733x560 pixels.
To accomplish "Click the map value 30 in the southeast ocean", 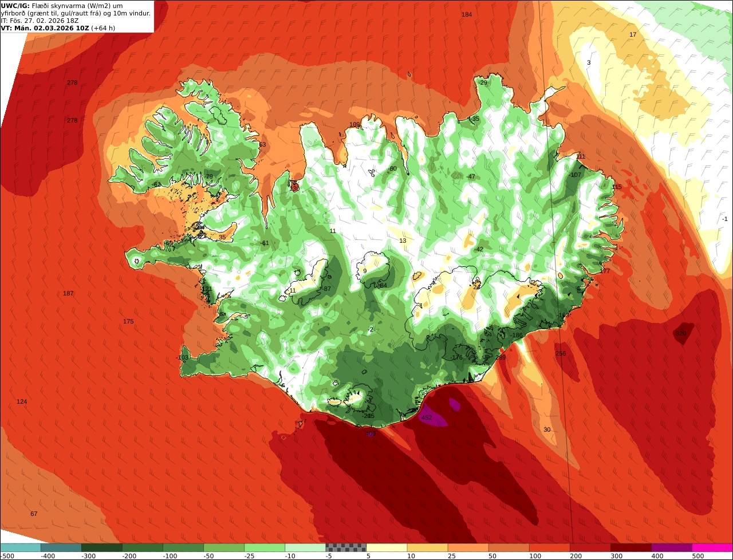I will pyautogui.click(x=547, y=430).
